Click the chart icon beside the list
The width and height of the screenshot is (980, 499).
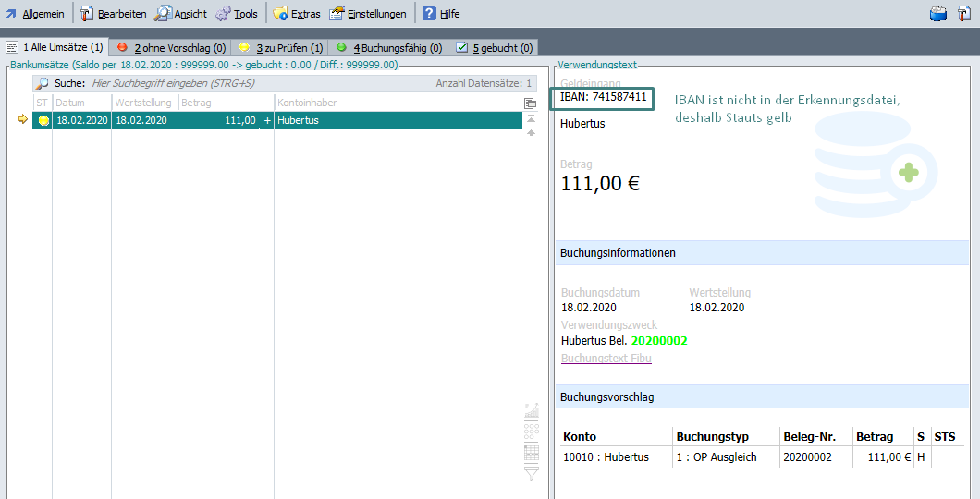pyautogui.click(x=531, y=412)
